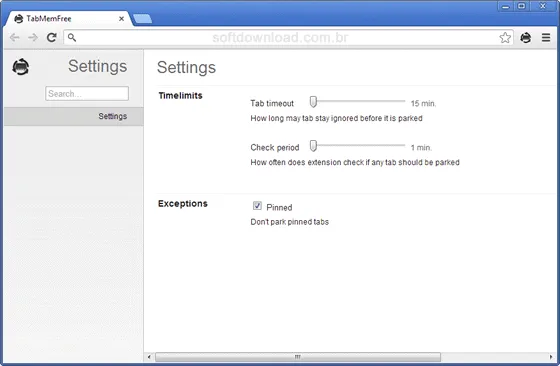Click the "Tab timeout" label

coord(272,104)
